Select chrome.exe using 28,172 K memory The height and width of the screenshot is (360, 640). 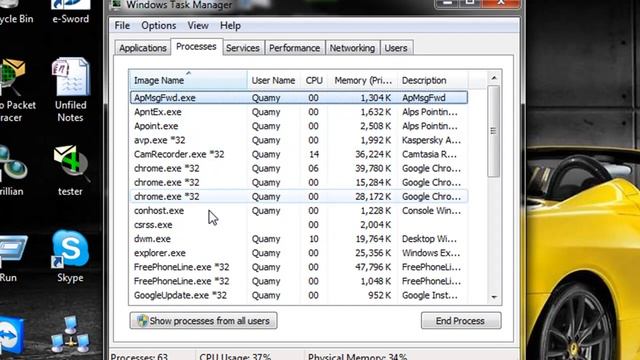click(x=299, y=196)
